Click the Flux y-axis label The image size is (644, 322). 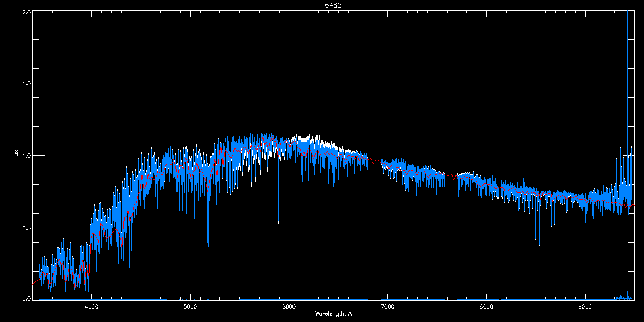[x=16, y=155]
